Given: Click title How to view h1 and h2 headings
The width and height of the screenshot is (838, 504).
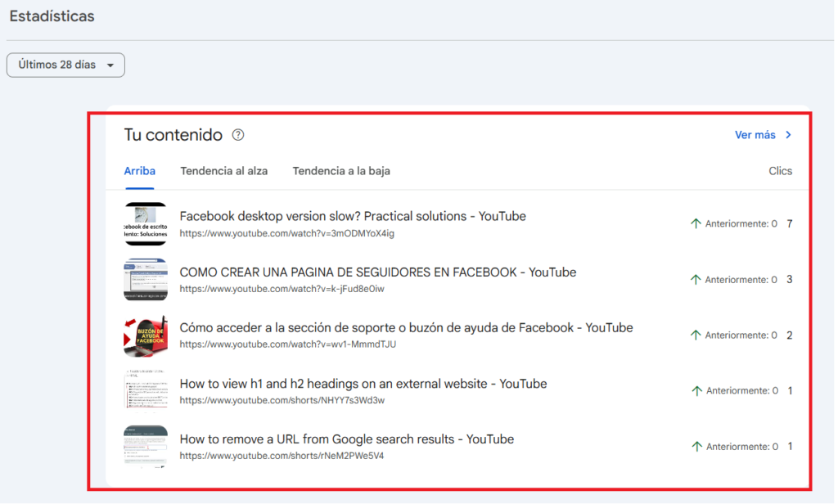Looking at the screenshot, I should 363,384.
